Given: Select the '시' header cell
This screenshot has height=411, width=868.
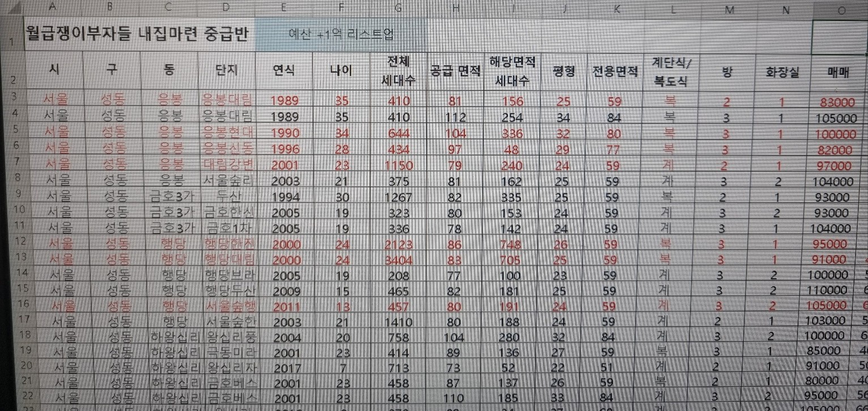Looking at the screenshot, I should click(x=54, y=70).
